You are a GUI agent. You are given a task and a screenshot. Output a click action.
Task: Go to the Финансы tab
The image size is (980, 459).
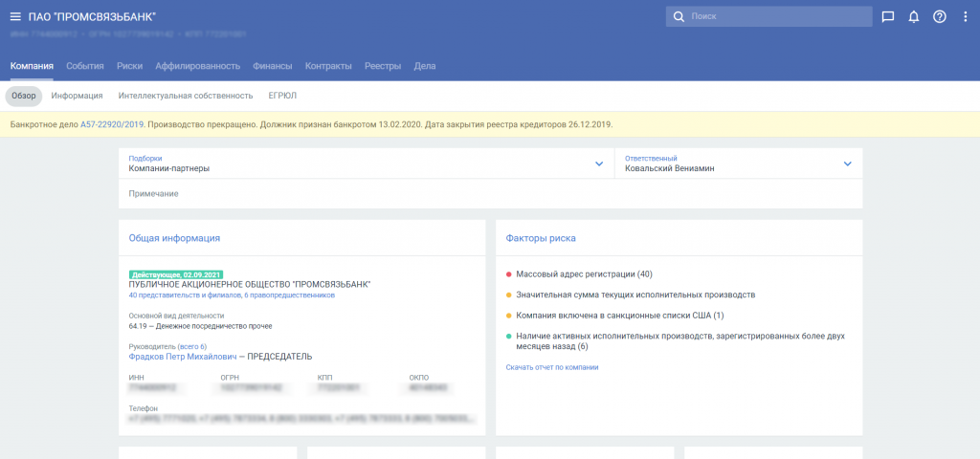point(273,66)
